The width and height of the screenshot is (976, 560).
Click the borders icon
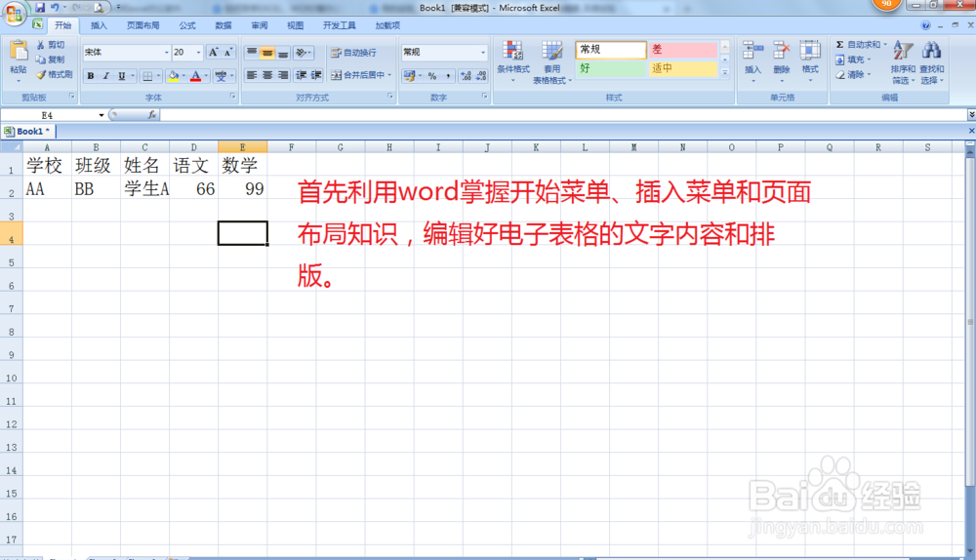(x=147, y=76)
